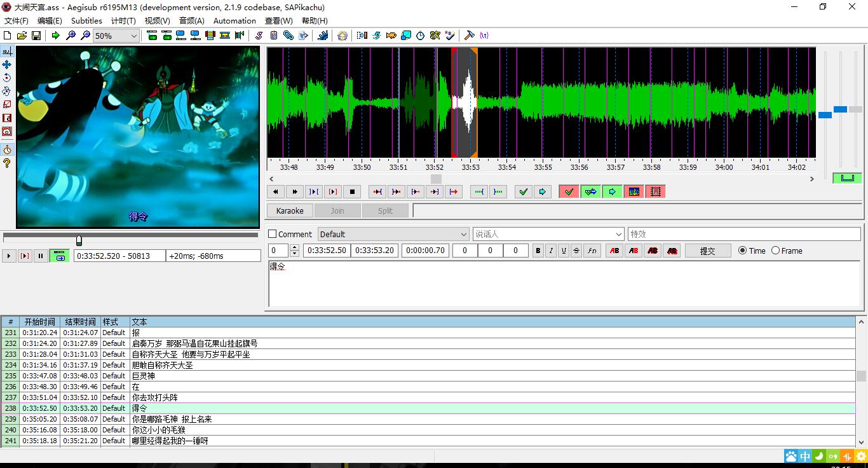Open the attachments paperclip icon
Viewport: 868px width, 468px height.
[x=288, y=36]
